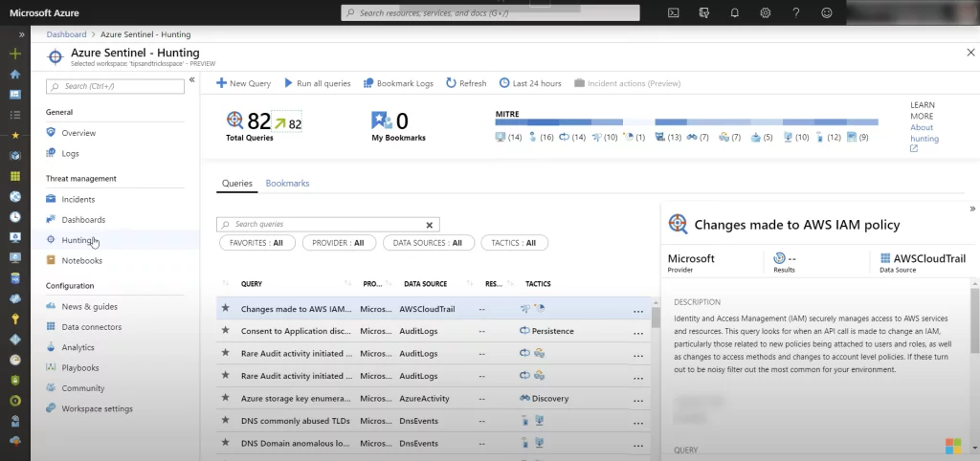Toggle favorite star for DNS commonly abused TLDs

[x=226, y=421]
